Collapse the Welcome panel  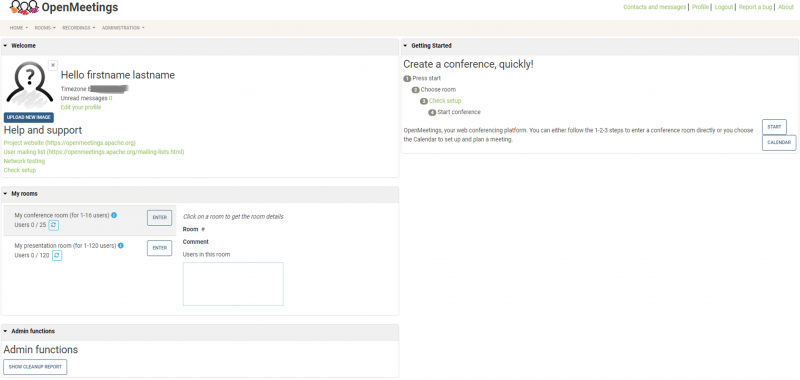point(5,45)
